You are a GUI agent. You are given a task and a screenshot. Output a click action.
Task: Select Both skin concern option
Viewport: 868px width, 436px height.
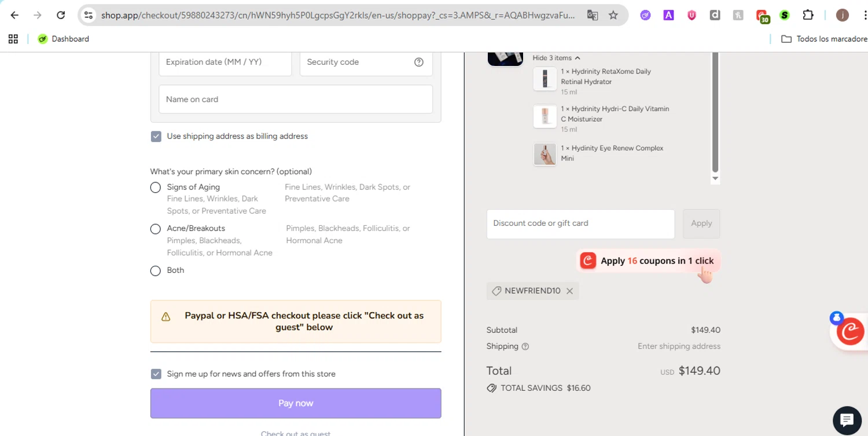156,270
